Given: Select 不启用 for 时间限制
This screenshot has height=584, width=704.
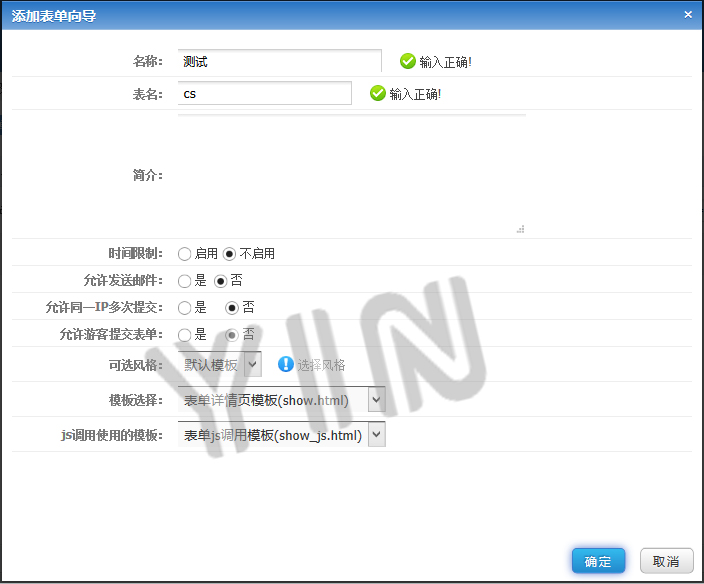Looking at the screenshot, I should (230, 254).
